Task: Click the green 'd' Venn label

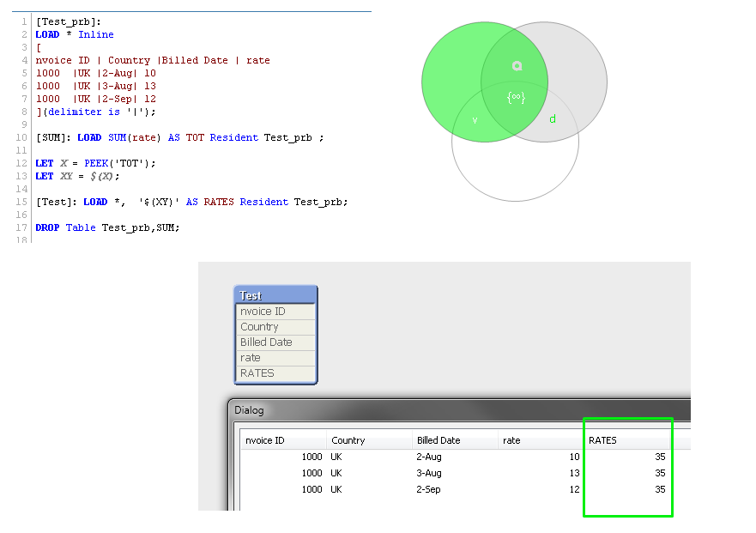Action: tap(553, 119)
